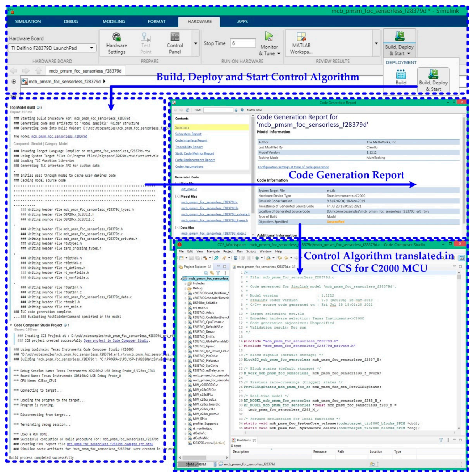Switch to the DEBUG ribbon tab
This screenshot has width=475, height=476.
(x=71, y=21)
